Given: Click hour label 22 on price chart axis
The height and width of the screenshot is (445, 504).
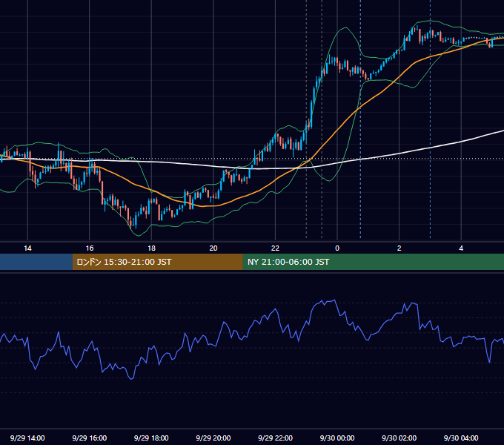Looking at the screenshot, I should 275,248.
